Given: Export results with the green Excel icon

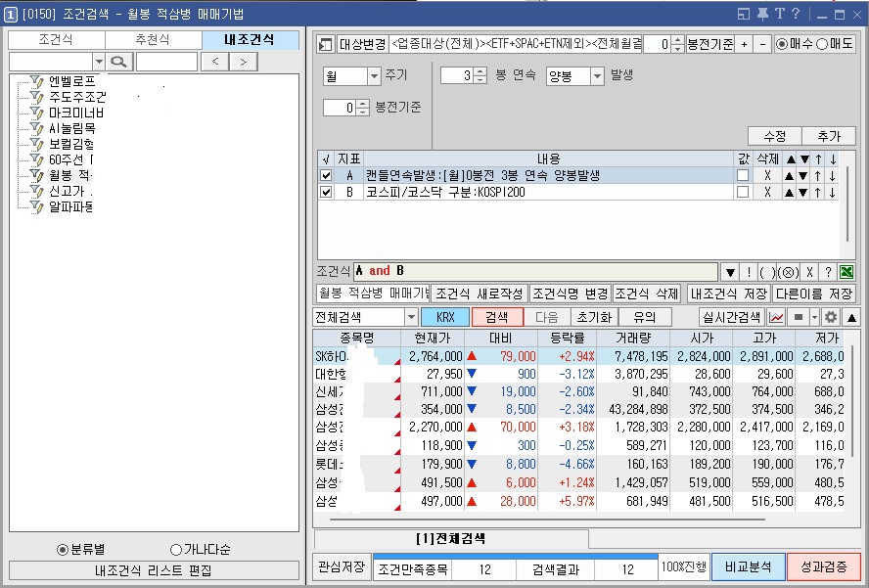Looking at the screenshot, I should (x=846, y=272).
